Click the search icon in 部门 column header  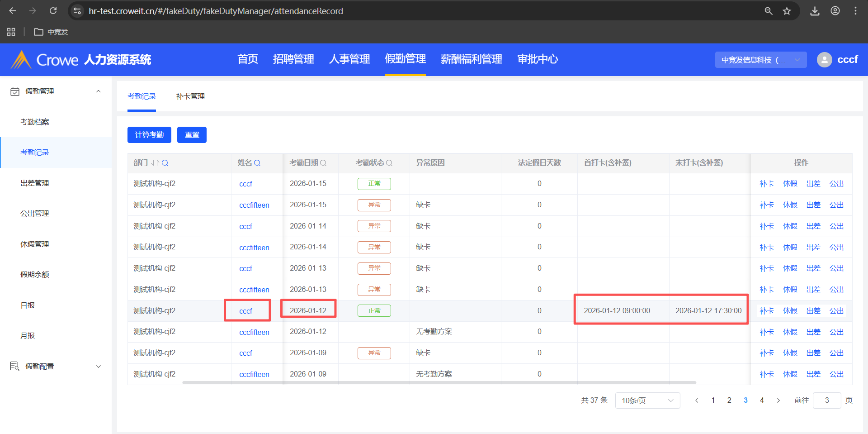[165, 163]
